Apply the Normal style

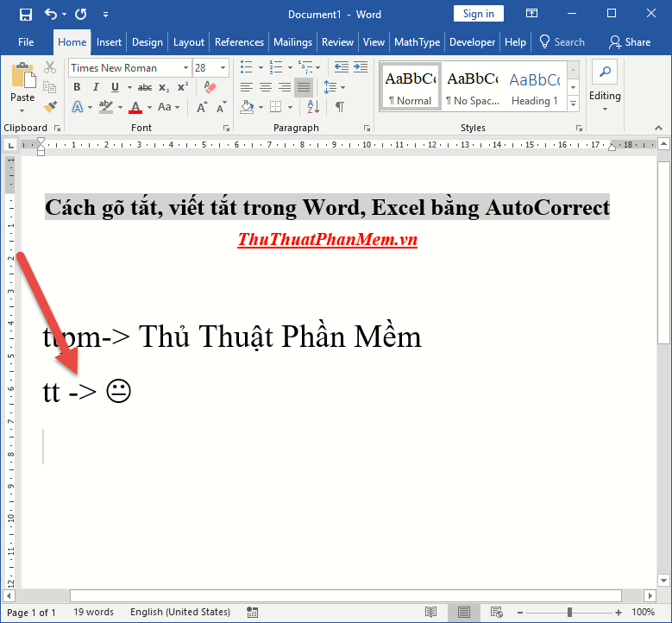410,87
